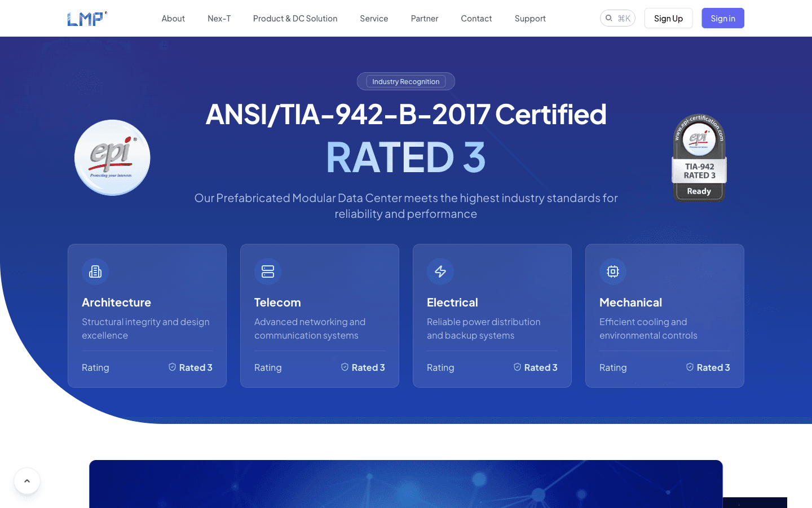Click 'Rated 3' value in Mechanical card
Viewport: 812px width, 508px height.
713,367
